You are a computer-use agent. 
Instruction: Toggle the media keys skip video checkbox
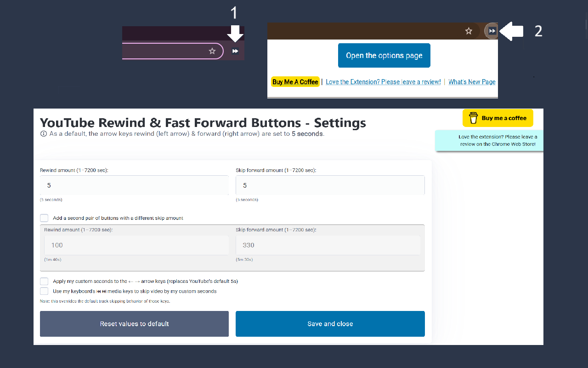coord(44,291)
